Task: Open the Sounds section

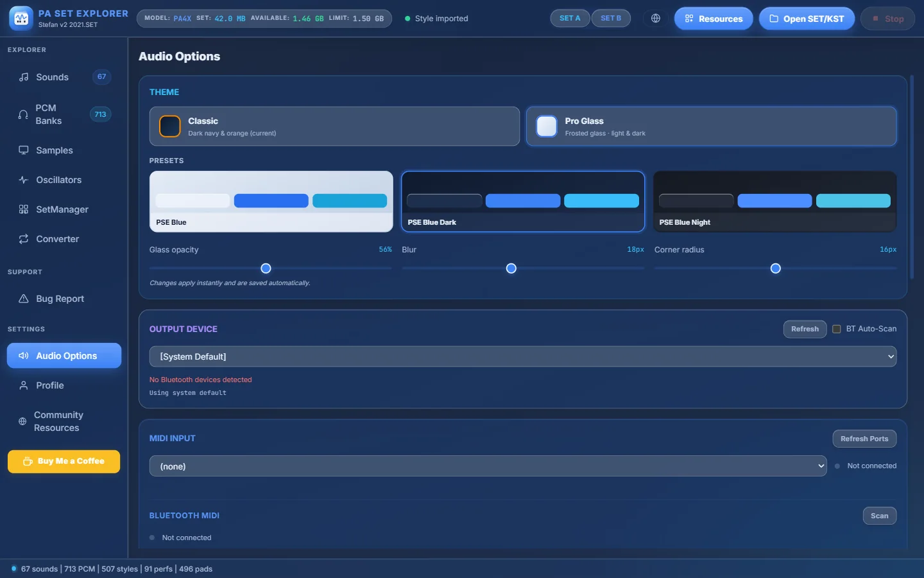Action: coord(64,77)
